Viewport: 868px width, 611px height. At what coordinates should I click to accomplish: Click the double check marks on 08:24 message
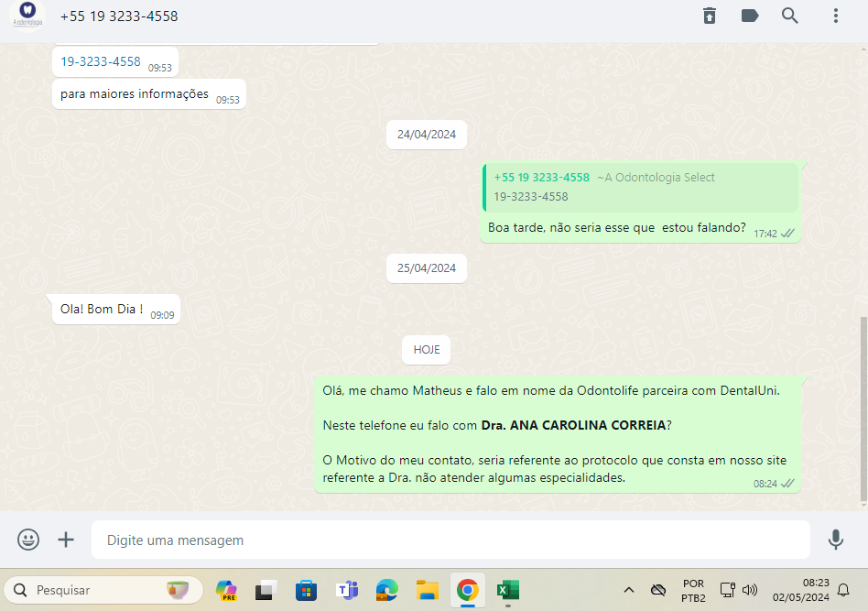pyautogui.click(x=787, y=484)
